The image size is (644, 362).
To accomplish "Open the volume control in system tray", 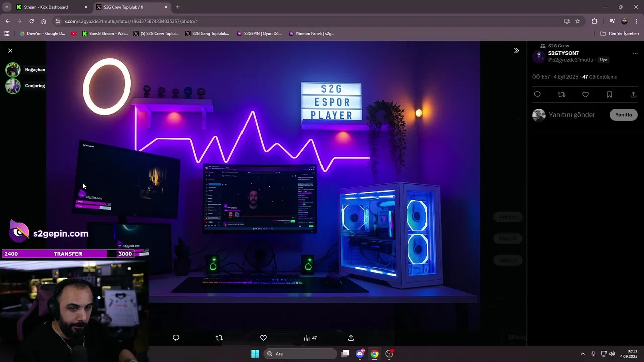I will (612, 354).
